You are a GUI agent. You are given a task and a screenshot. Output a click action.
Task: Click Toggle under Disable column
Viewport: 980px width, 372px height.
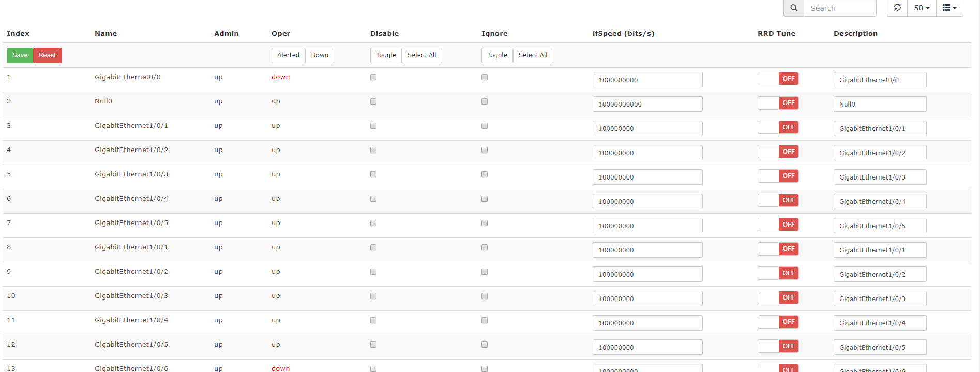tap(386, 55)
